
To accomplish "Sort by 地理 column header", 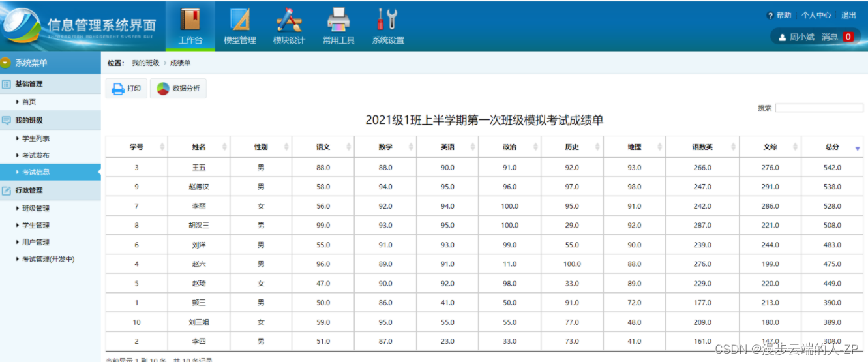I will tap(635, 147).
